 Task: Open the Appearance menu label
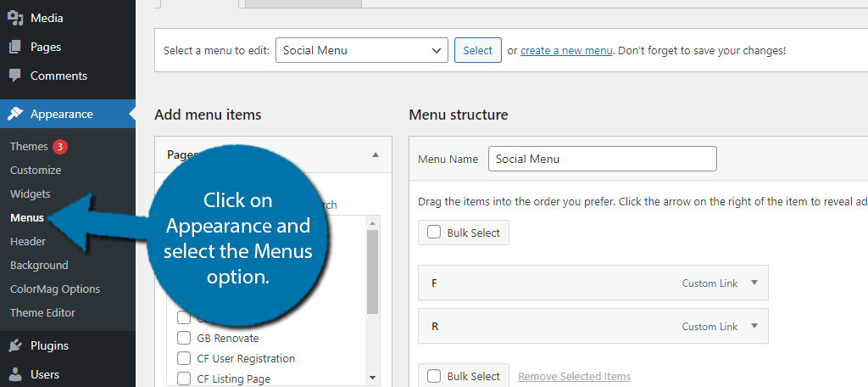pos(61,114)
